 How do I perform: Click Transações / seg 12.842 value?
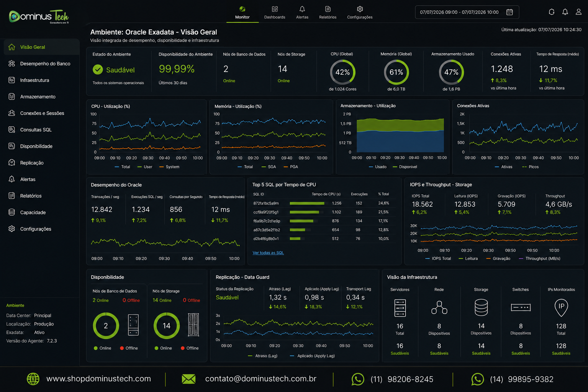(102, 209)
